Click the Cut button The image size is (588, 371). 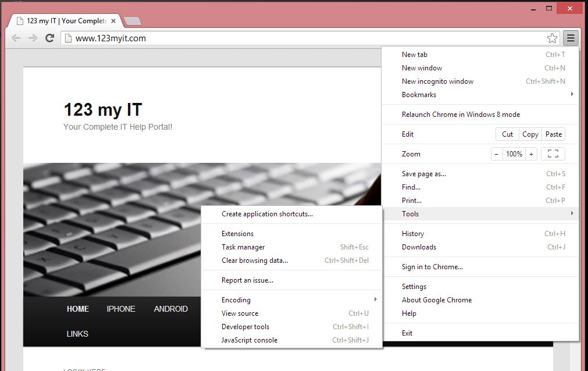pyautogui.click(x=507, y=134)
